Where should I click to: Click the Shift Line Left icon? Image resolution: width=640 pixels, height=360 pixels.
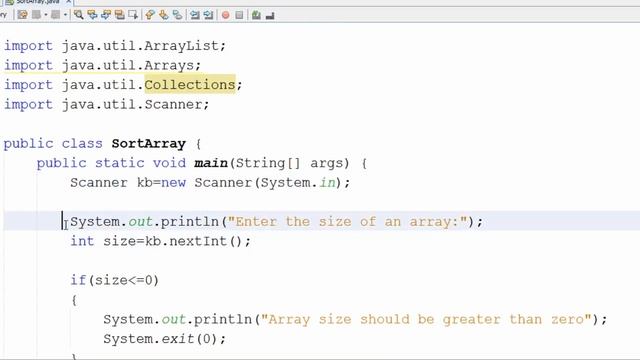(x=195, y=15)
